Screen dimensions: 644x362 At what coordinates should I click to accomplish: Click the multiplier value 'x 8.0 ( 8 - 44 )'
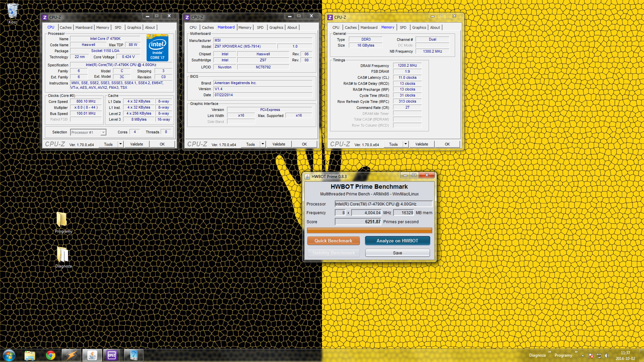(86, 107)
